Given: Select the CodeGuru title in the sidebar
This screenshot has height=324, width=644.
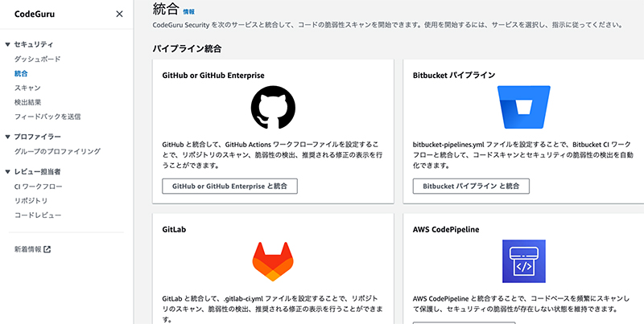Looking at the screenshot, I should click(x=35, y=14).
